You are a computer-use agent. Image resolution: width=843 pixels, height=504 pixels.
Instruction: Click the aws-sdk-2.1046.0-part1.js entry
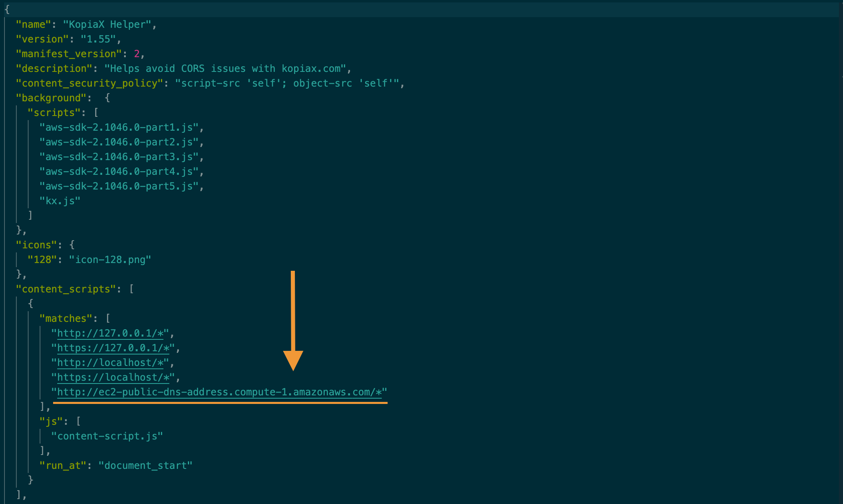coord(119,127)
